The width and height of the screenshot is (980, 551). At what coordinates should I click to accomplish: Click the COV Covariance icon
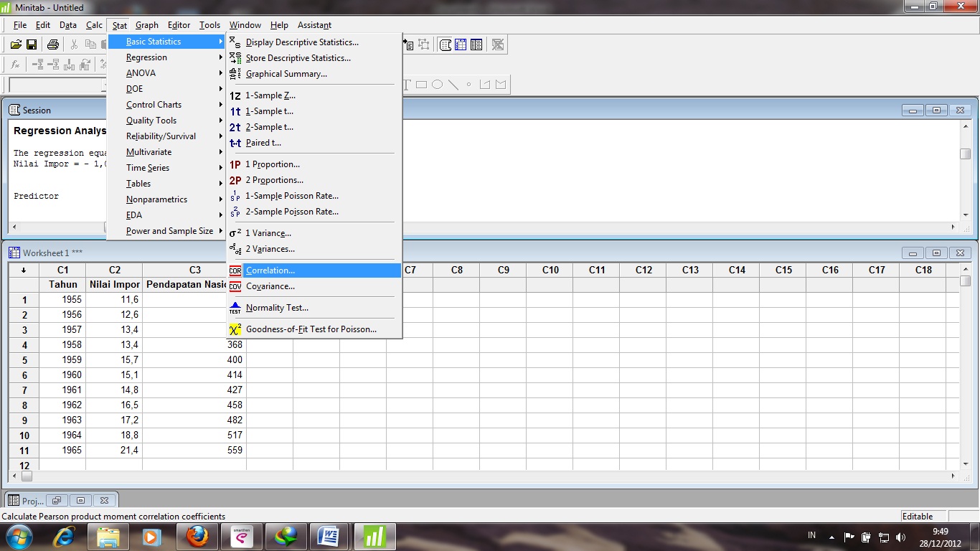coord(235,286)
